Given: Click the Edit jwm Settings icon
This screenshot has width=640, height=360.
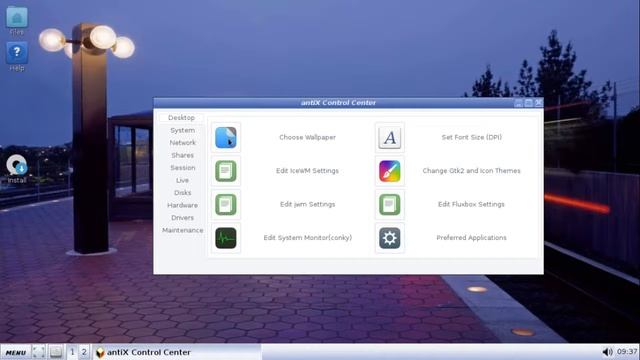Looking at the screenshot, I should (x=226, y=204).
